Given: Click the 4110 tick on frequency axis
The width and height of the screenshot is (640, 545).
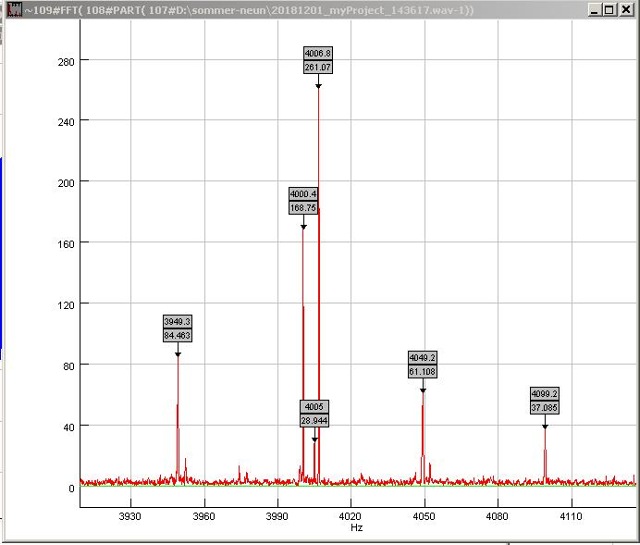Looking at the screenshot, I should [570, 516].
